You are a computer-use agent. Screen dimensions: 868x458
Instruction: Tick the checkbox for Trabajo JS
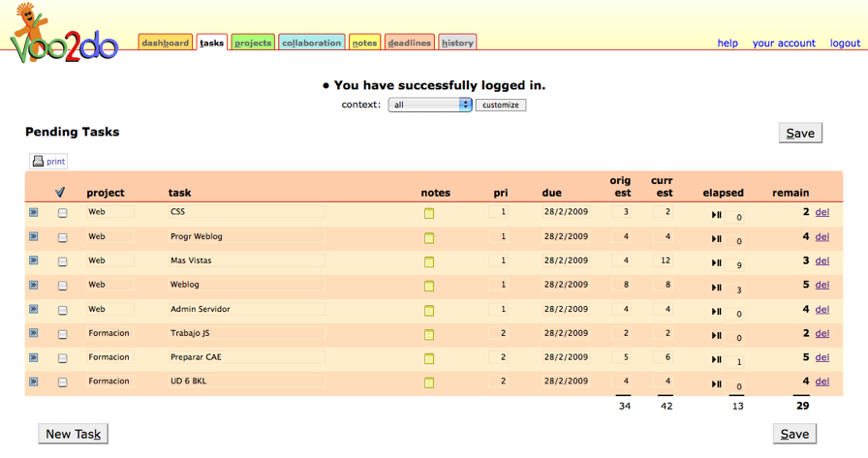[63, 334]
